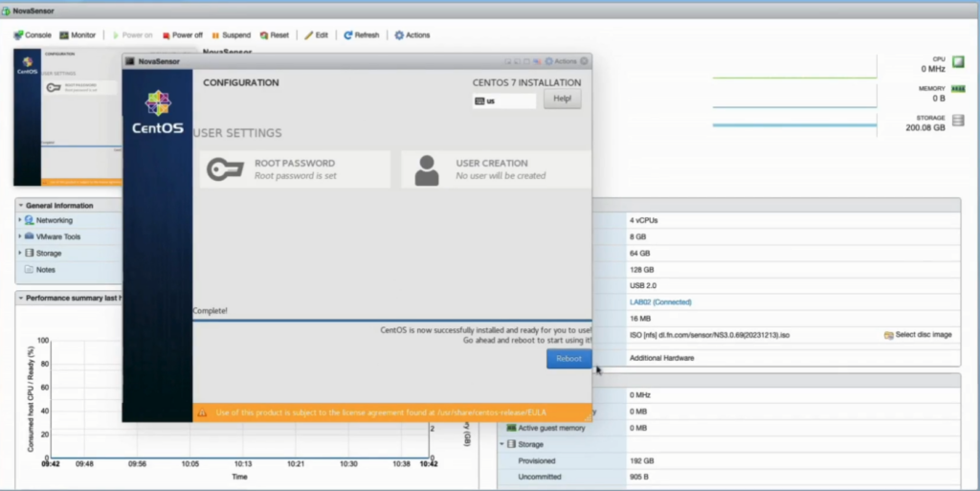Collapse the Storage section in resource consumption
The width and height of the screenshot is (980, 491).
click(x=501, y=444)
